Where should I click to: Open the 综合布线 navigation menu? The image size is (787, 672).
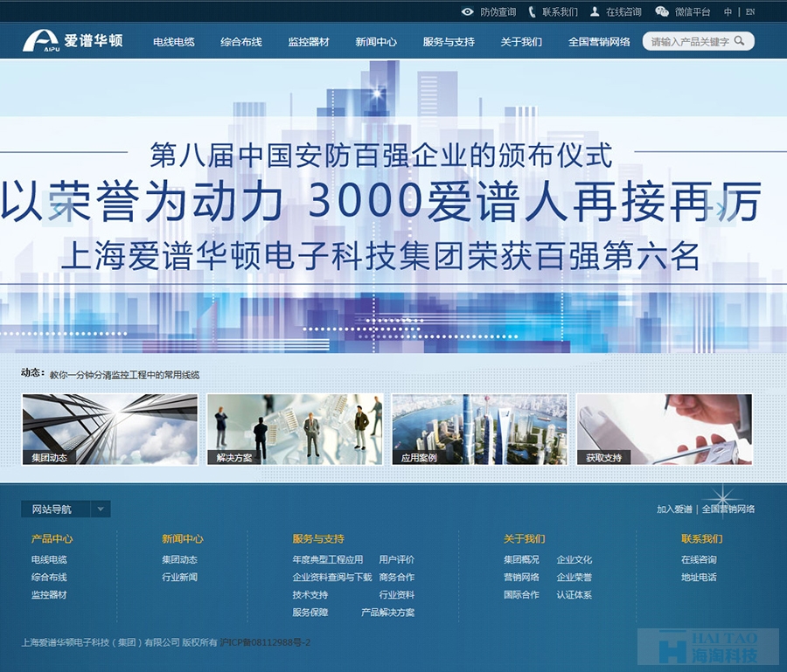click(241, 42)
